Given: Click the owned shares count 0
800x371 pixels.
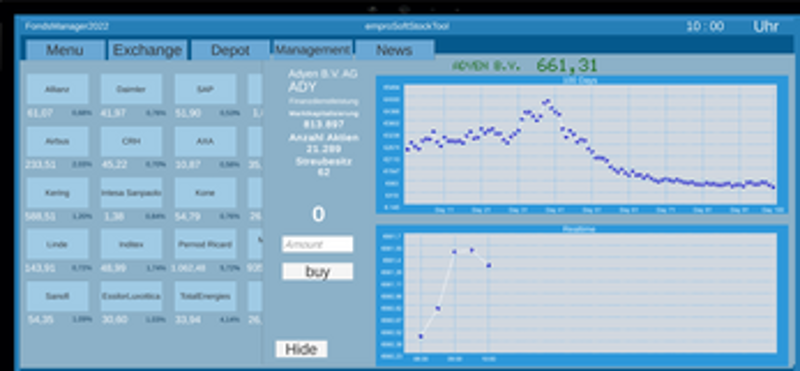Looking at the screenshot, I should pyautogui.click(x=318, y=214).
